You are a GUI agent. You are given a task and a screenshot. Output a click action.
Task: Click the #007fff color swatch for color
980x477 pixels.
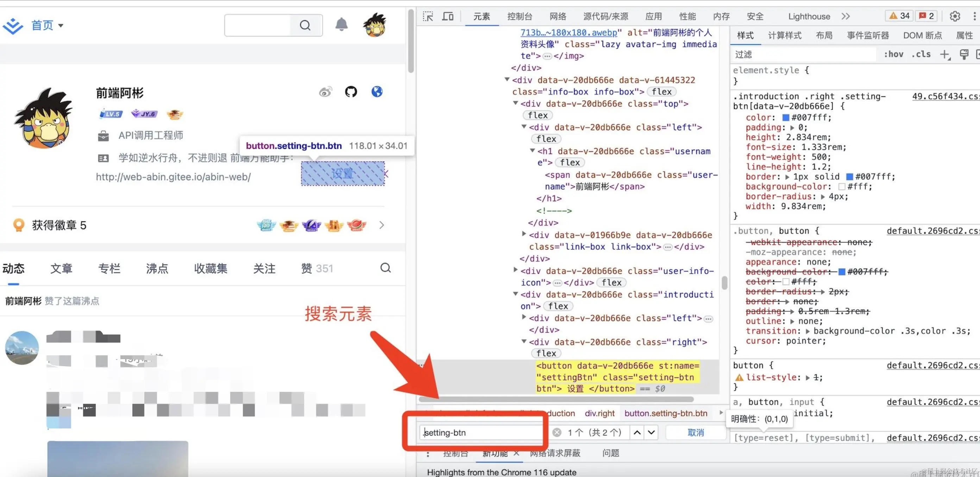pyautogui.click(x=785, y=118)
